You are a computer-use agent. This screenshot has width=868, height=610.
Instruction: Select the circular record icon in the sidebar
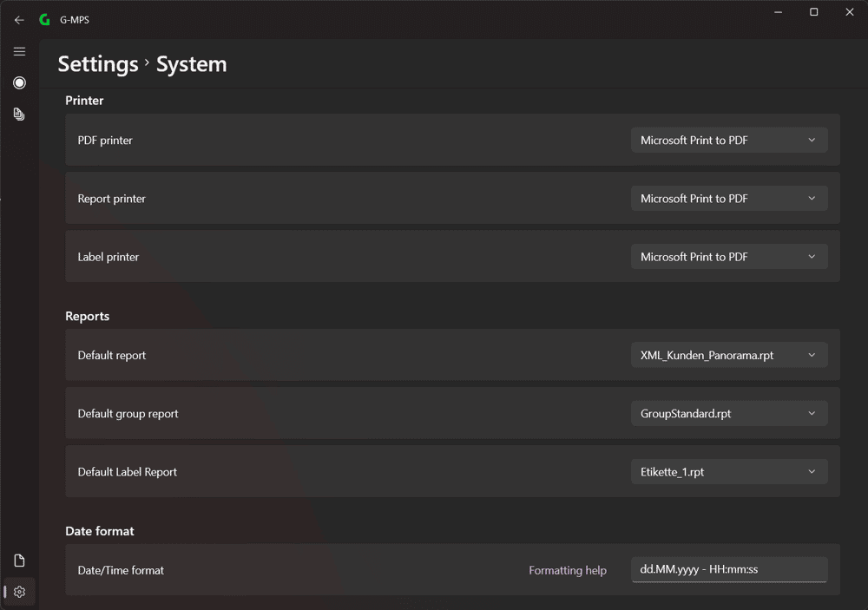19,83
